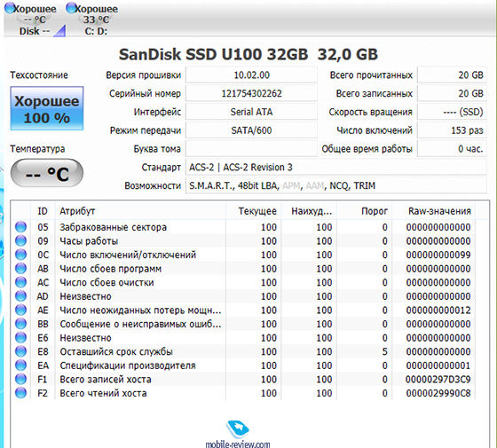Click the power-on count value 153 раз
Screen dimensions: 497x448
click(452, 130)
